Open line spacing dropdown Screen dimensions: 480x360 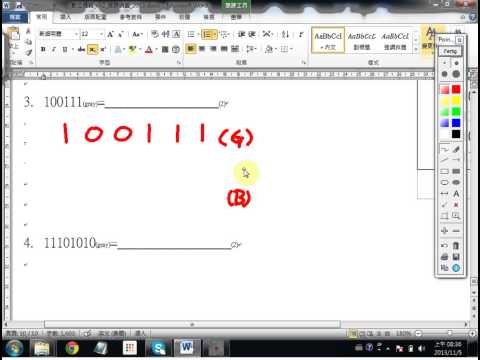pyautogui.click(x=251, y=49)
